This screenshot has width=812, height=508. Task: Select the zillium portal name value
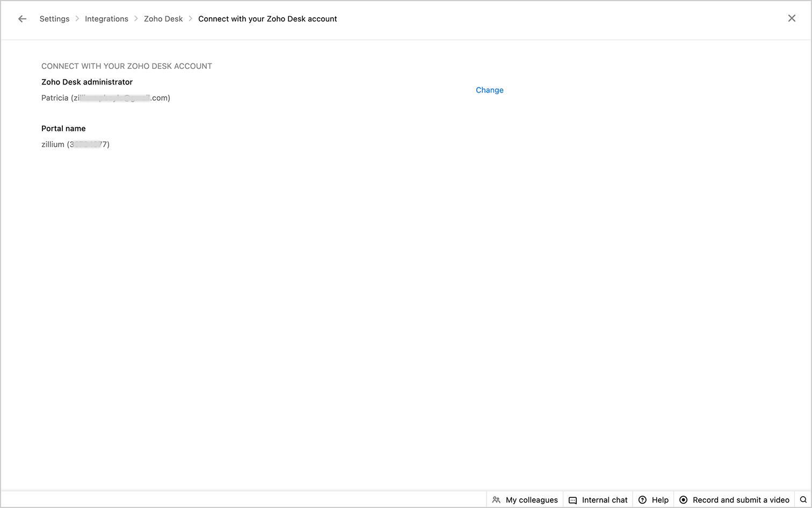click(x=75, y=145)
